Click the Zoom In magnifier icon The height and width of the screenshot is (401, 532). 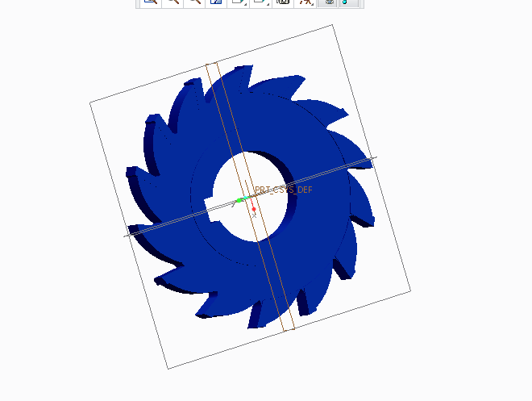tap(172, 2)
